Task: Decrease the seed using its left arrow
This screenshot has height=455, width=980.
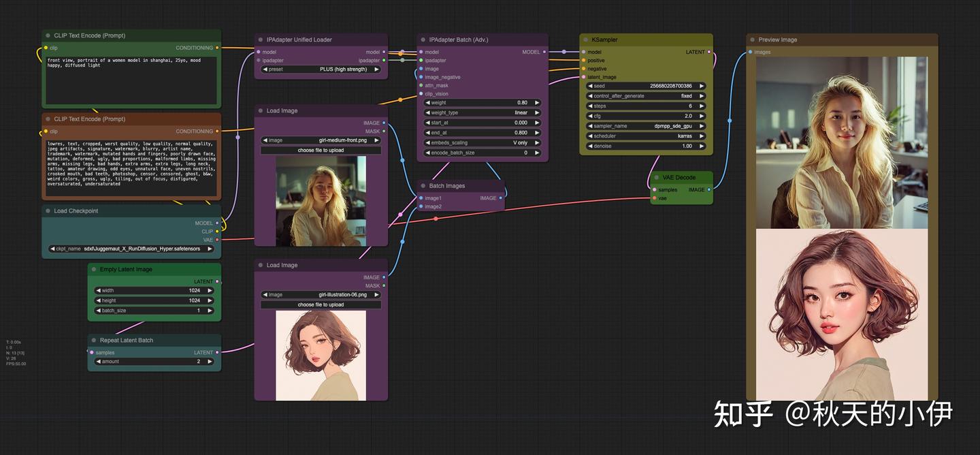Action: tap(589, 87)
